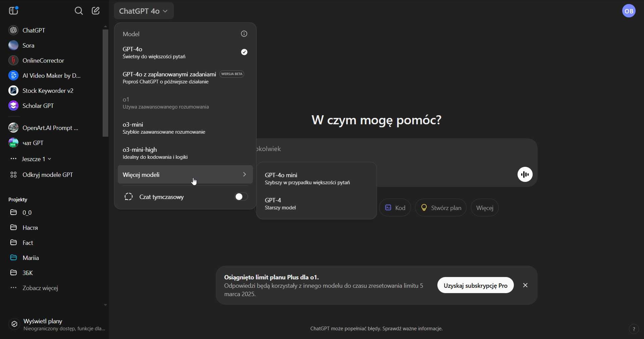Screen dimensions: 644x339
Task: Click the ChatGPT logo icon in the sidebar
Action: click(x=13, y=30)
